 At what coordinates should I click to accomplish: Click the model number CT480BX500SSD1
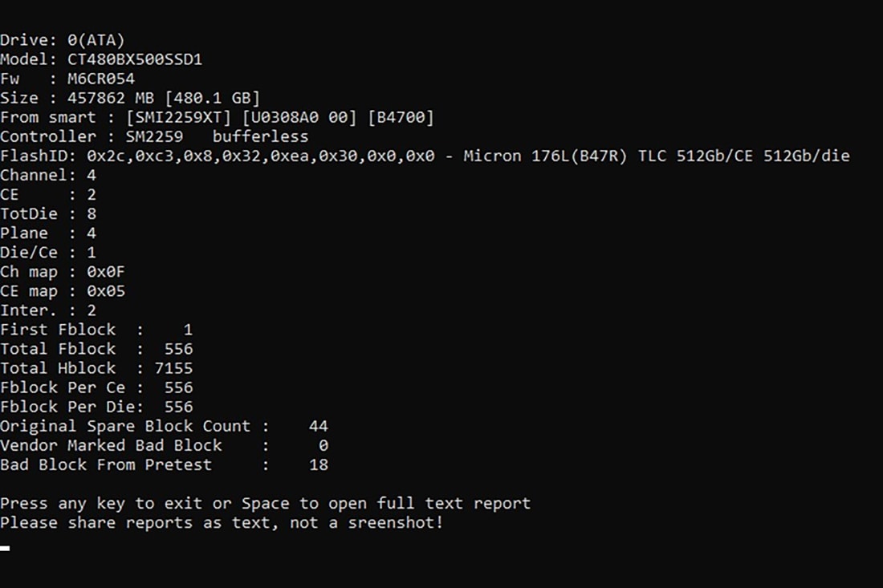coord(135,59)
